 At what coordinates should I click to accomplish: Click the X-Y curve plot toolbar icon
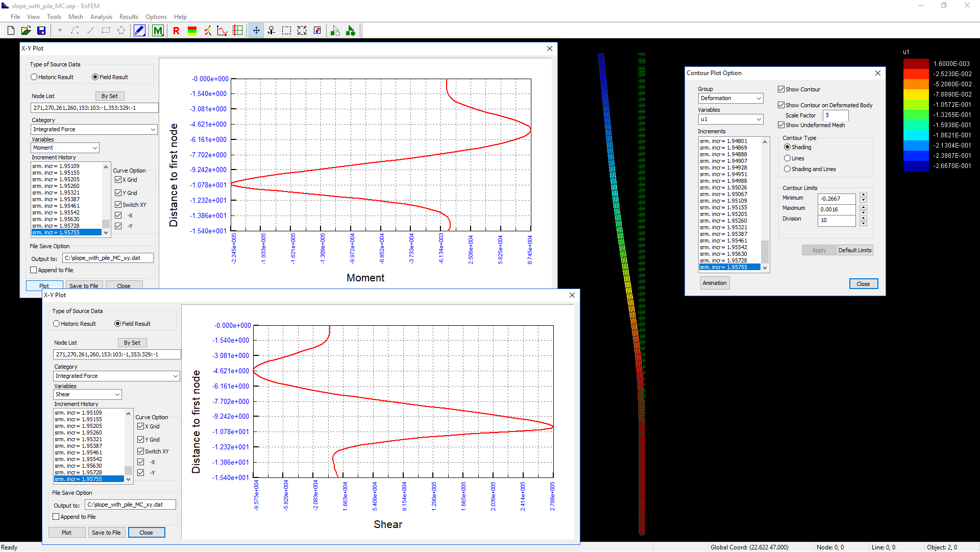[222, 31]
